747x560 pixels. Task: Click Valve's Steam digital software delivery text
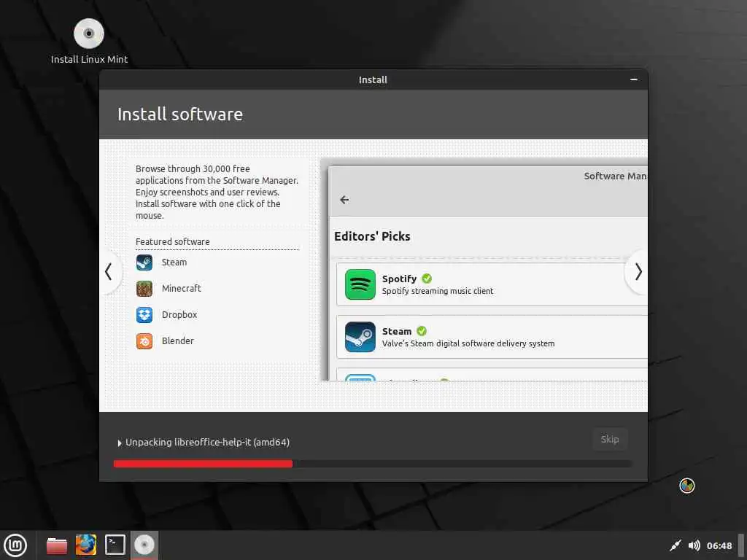468,343
